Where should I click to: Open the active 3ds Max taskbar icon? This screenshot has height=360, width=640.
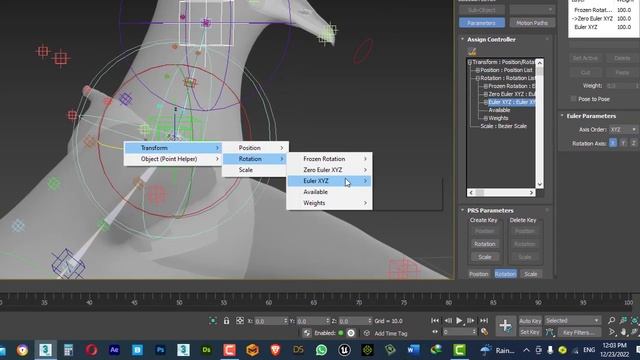point(45,350)
